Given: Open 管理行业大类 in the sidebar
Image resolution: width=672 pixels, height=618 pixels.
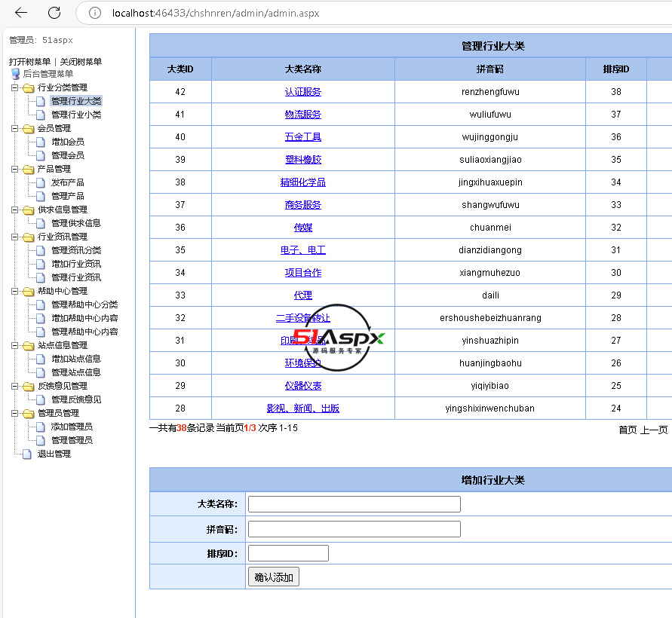Looking at the screenshot, I should coord(76,101).
